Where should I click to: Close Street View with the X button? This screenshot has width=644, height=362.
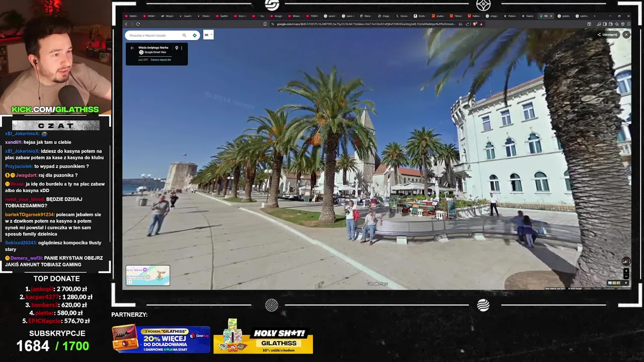[626, 35]
